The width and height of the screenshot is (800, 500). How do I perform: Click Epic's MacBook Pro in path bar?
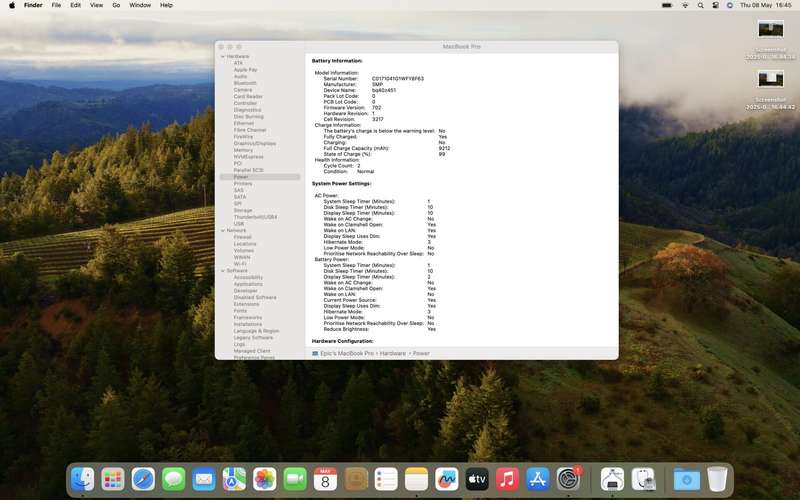342,353
